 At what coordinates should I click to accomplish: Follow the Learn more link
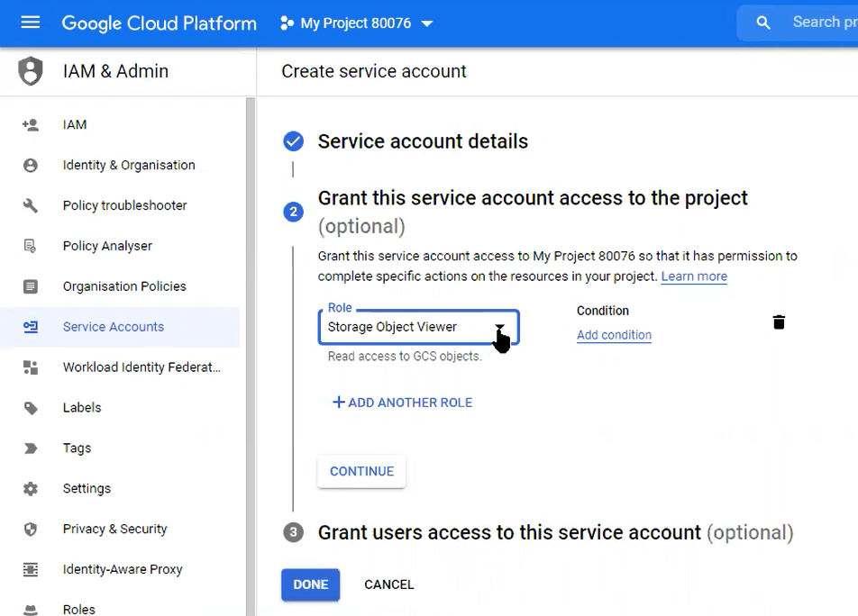tap(694, 276)
